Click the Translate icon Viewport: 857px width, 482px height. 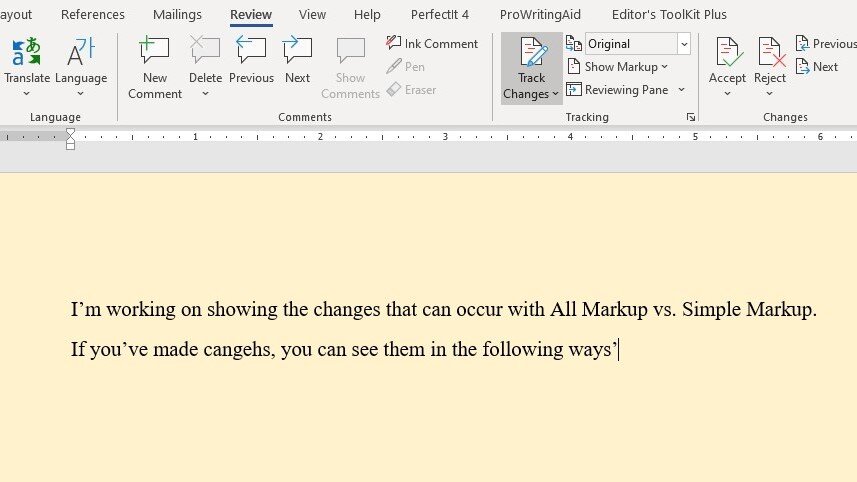tap(26, 52)
